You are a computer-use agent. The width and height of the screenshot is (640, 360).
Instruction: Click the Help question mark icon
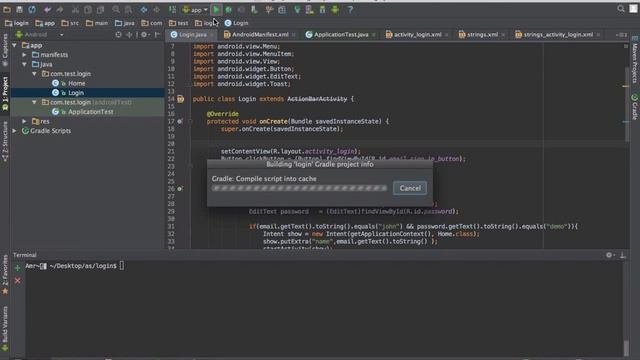click(350, 9)
